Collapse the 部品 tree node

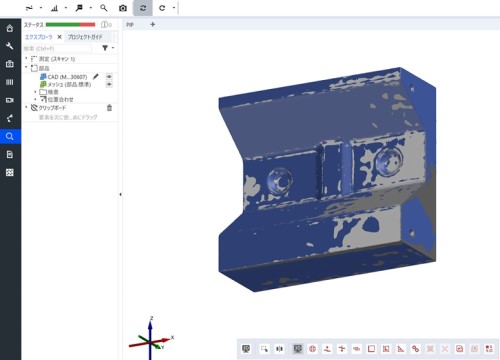(26, 68)
